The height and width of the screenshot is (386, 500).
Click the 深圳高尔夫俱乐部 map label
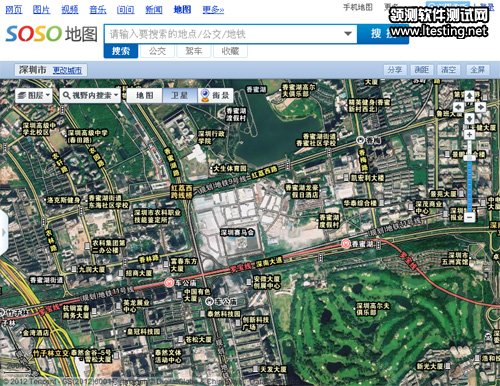pyautogui.click(x=372, y=309)
